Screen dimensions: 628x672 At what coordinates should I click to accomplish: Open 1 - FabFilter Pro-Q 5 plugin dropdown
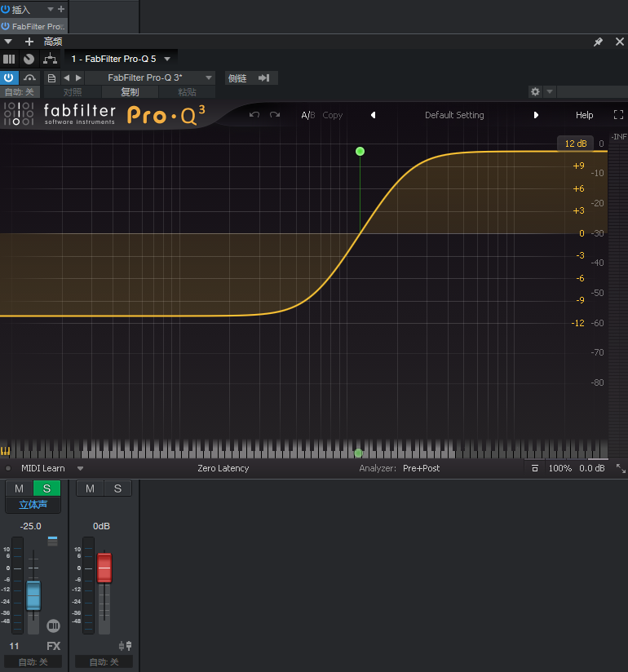[167, 60]
